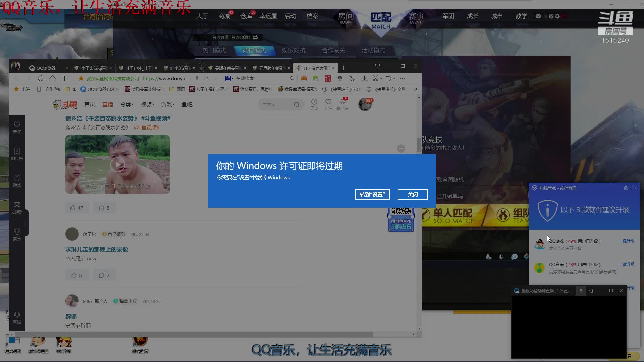Expand the undo close tab dropdown arrow
This screenshot has height=362, width=644.
point(394,79)
